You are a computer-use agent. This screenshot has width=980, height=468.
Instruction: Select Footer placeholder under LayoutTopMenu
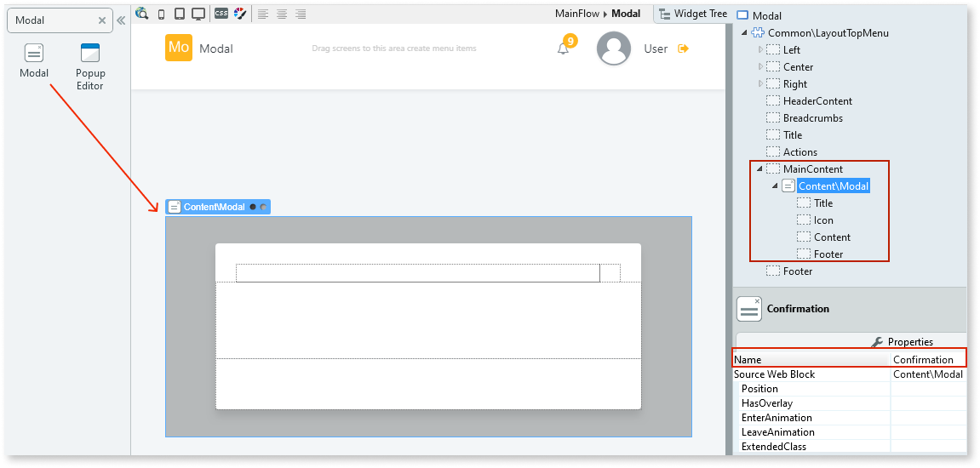(798, 271)
